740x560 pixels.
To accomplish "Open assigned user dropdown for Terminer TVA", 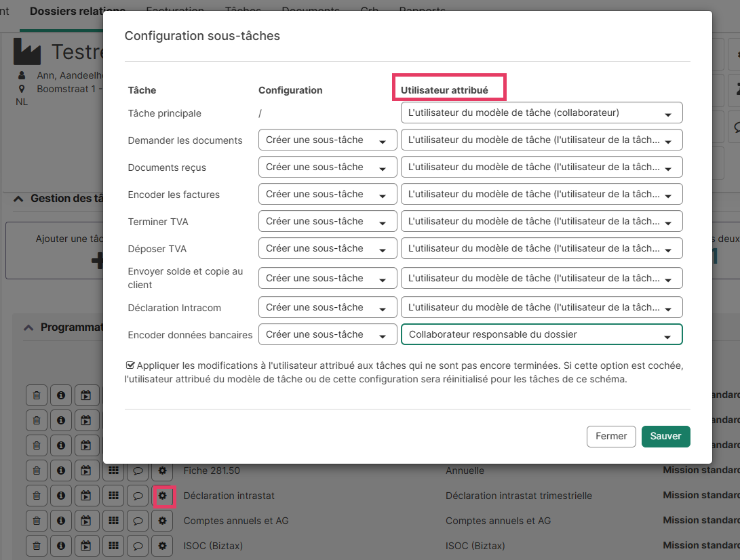I will pyautogui.click(x=542, y=221).
